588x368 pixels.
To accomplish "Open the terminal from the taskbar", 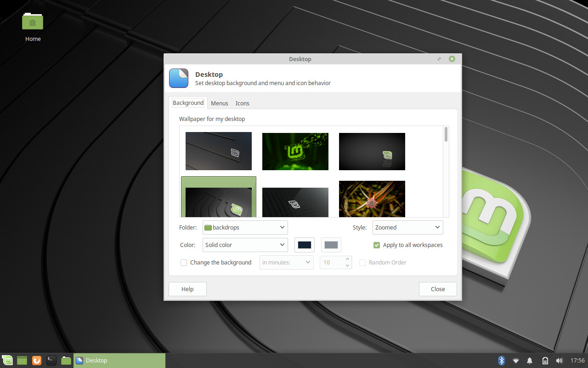I will coord(51,360).
